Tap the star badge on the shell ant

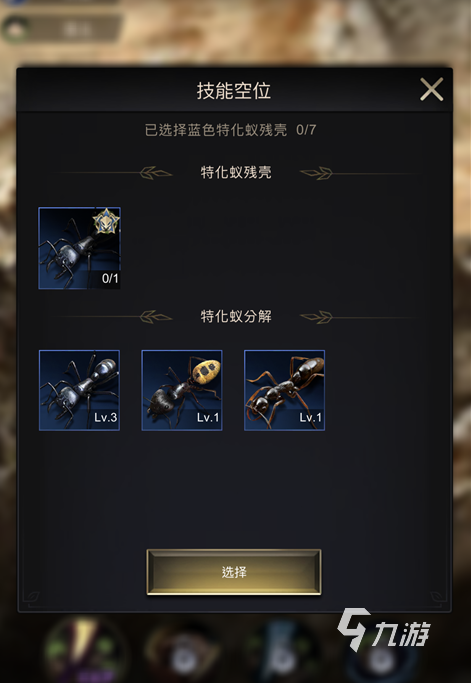tap(106, 221)
